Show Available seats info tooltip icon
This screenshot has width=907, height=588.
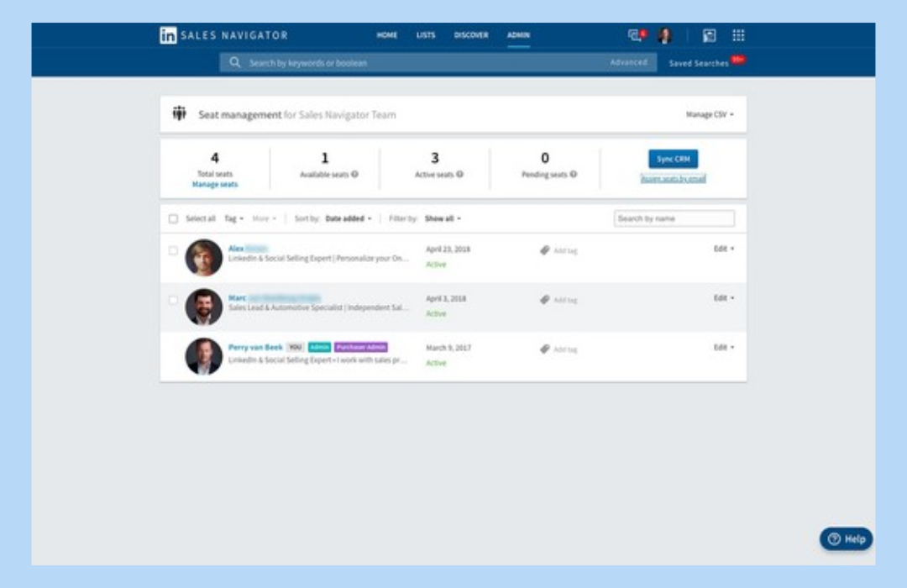[x=354, y=174]
